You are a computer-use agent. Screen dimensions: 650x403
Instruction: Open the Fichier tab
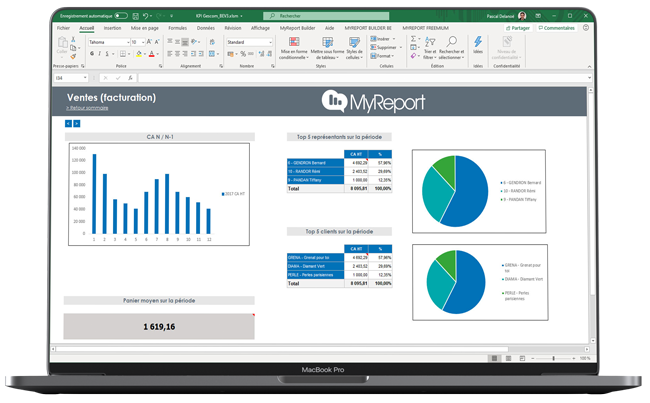coord(63,28)
